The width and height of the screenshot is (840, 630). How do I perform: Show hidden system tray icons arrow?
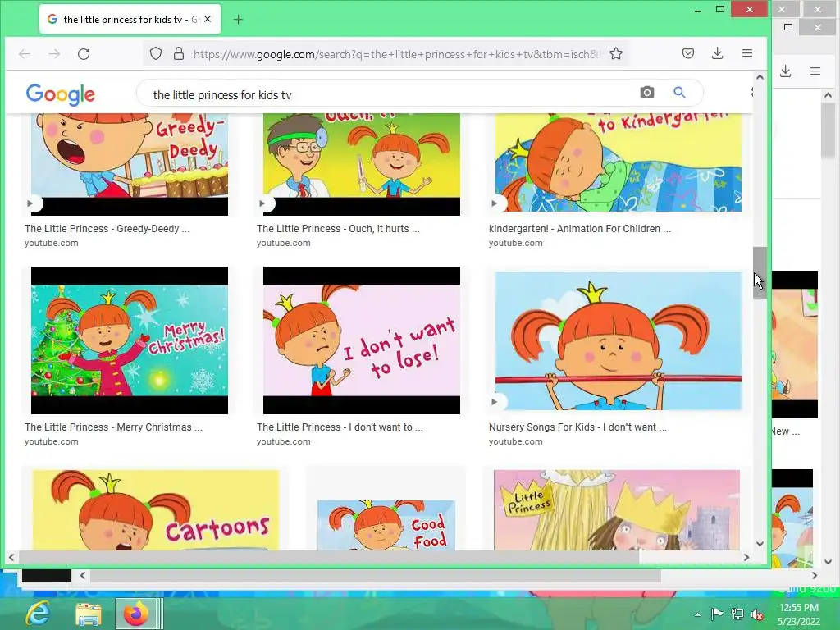(x=697, y=614)
